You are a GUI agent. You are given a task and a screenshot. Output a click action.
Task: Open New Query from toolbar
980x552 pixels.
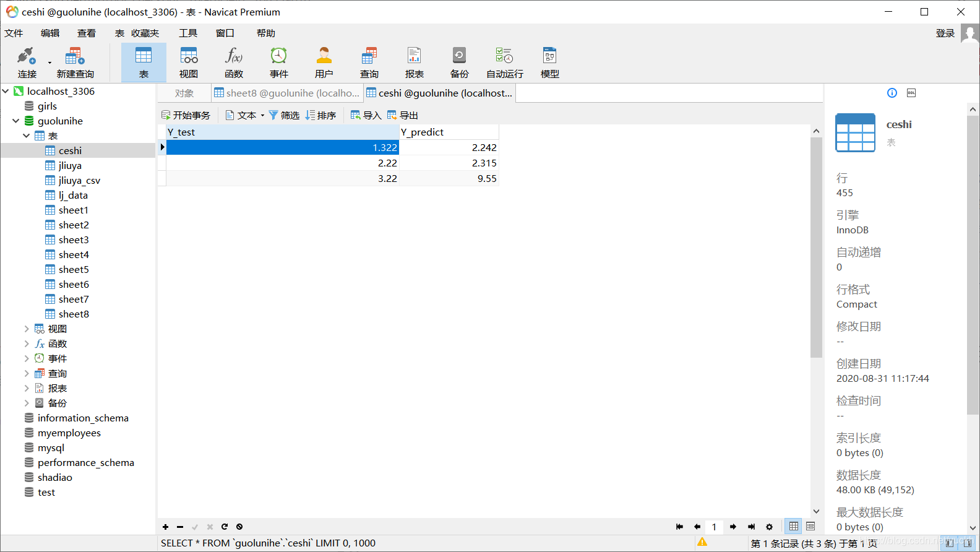(75, 63)
